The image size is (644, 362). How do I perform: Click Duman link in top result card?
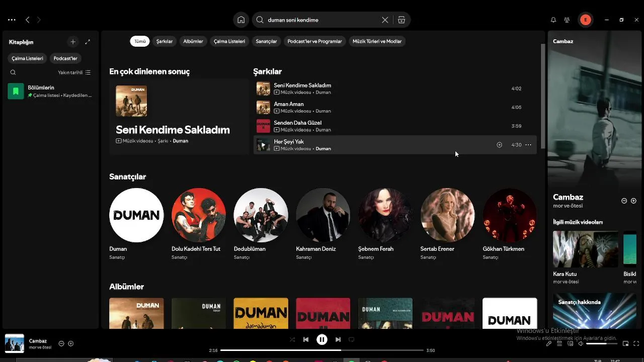pyautogui.click(x=180, y=141)
